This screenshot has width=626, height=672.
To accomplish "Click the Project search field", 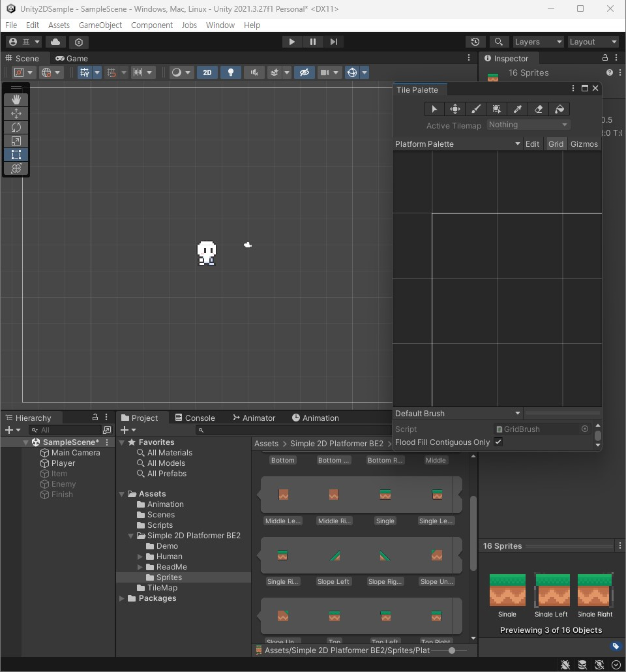I will (294, 430).
